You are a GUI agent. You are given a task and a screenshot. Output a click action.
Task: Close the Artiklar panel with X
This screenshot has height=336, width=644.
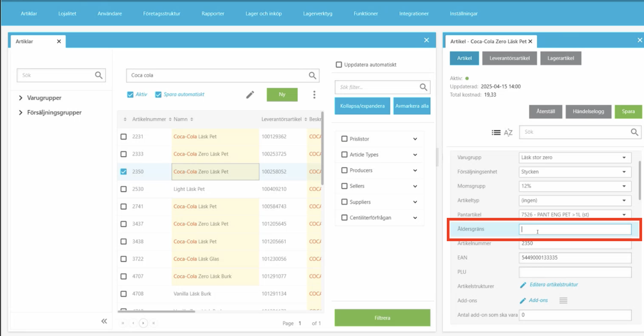click(426, 40)
